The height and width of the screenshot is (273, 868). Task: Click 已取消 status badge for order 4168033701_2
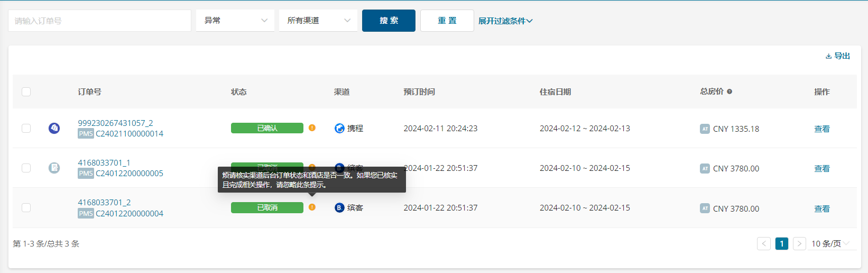pos(267,207)
